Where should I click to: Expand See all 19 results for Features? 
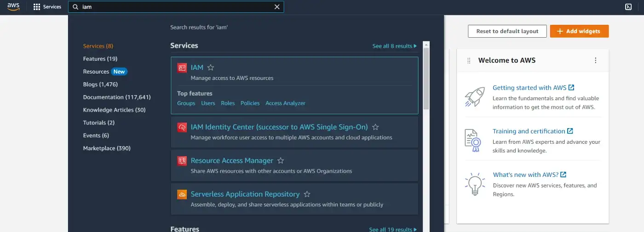coord(393,229)
